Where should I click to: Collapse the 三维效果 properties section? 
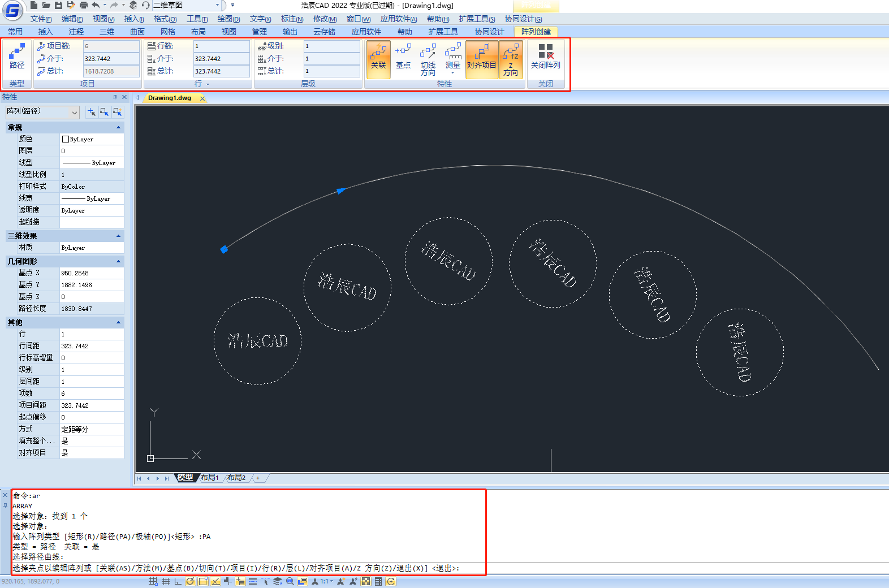click(x=118, y=236)
